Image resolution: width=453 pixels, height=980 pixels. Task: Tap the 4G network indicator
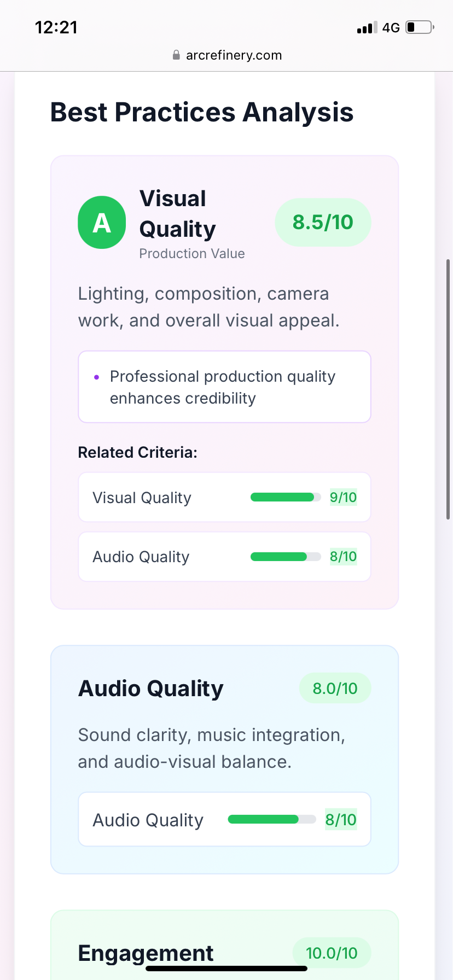coord(391,27)
